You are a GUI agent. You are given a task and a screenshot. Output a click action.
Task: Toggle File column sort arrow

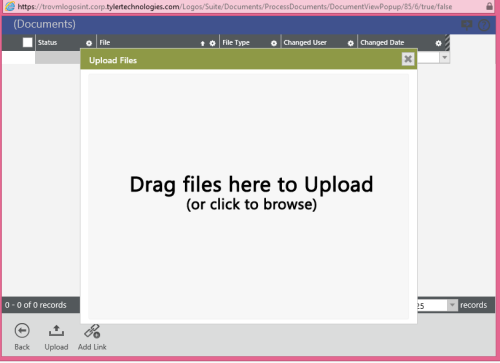202,43
